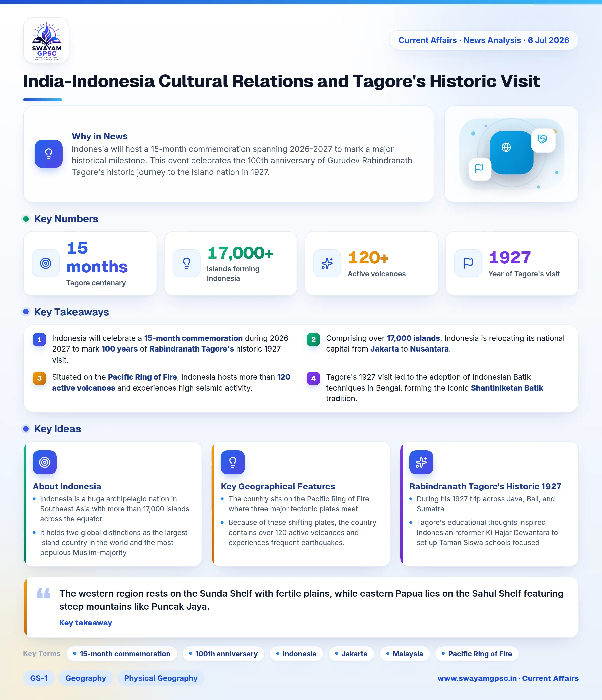
Task: Select the Malaysia key term chip
Action: [x=405, y=654]
